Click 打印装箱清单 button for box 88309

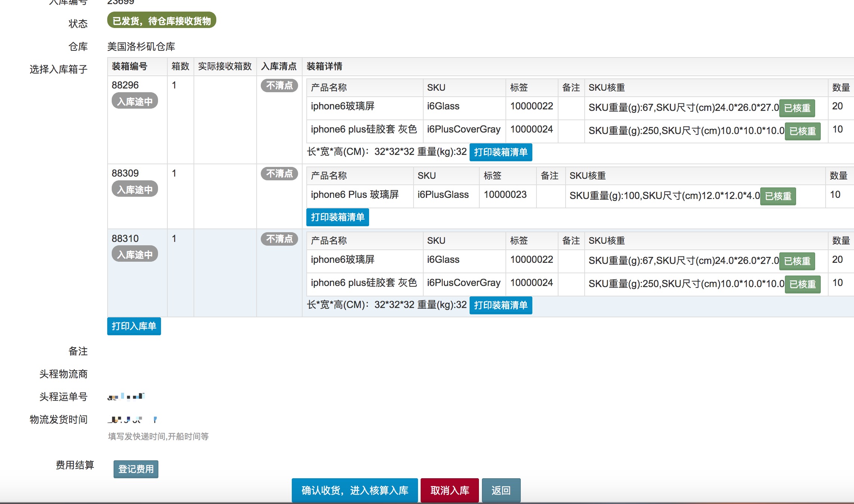pos(337,217)
